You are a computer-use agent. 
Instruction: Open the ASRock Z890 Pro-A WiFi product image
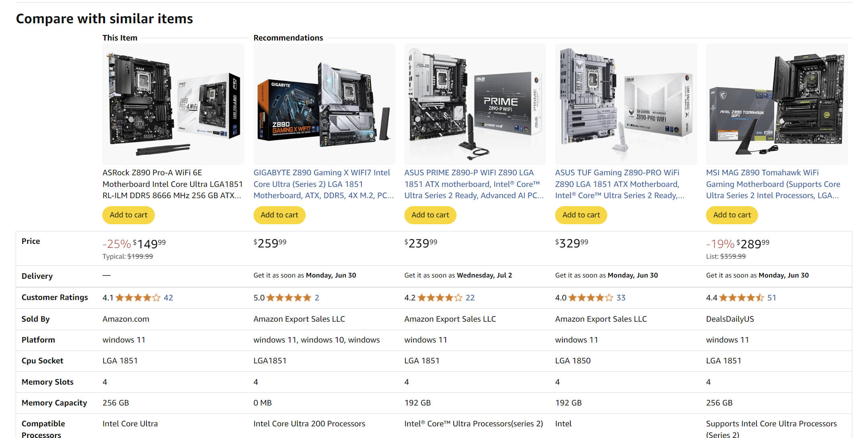click(173, 104)
